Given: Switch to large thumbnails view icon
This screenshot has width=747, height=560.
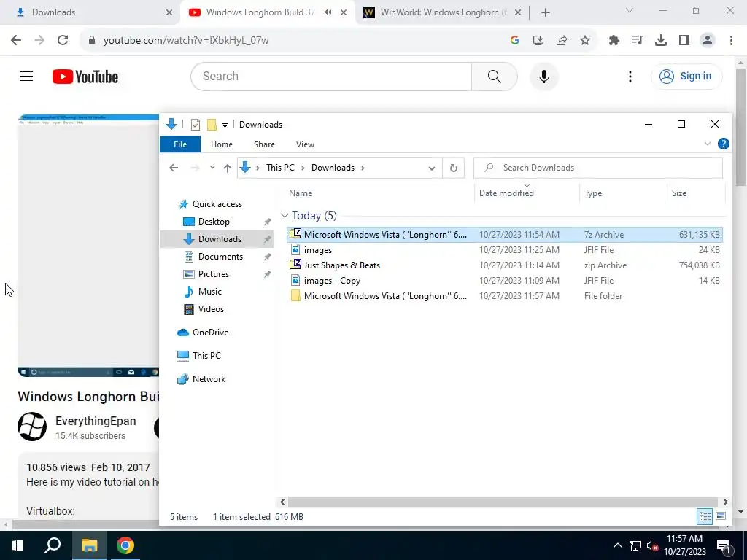Looking at the screenshot, I should [721, 516].
